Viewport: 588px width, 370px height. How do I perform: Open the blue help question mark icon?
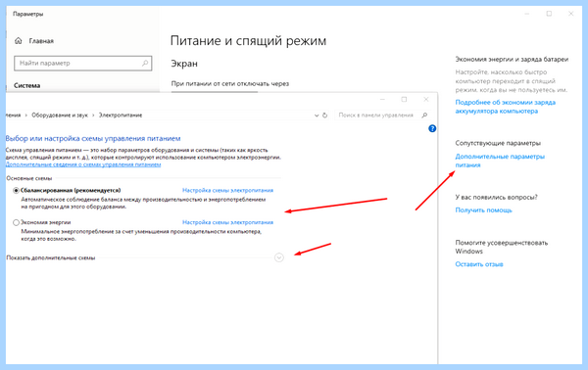pos(432,128)
